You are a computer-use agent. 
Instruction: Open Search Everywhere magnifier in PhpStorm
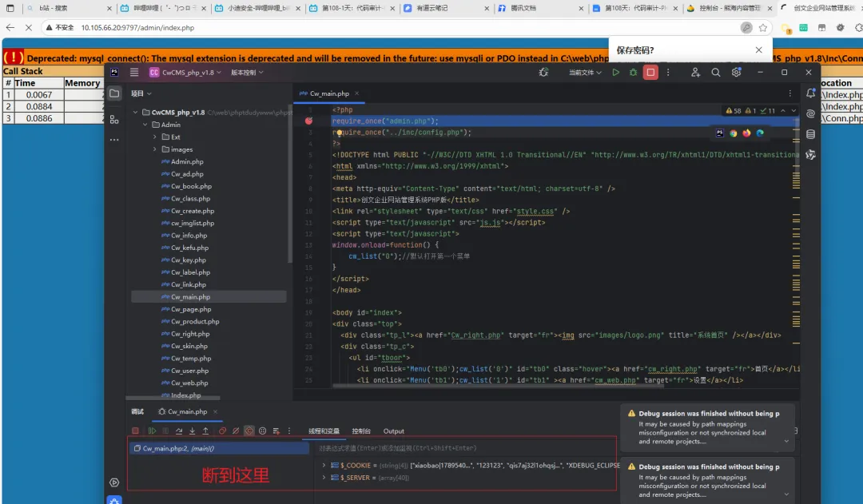[715, 72]
